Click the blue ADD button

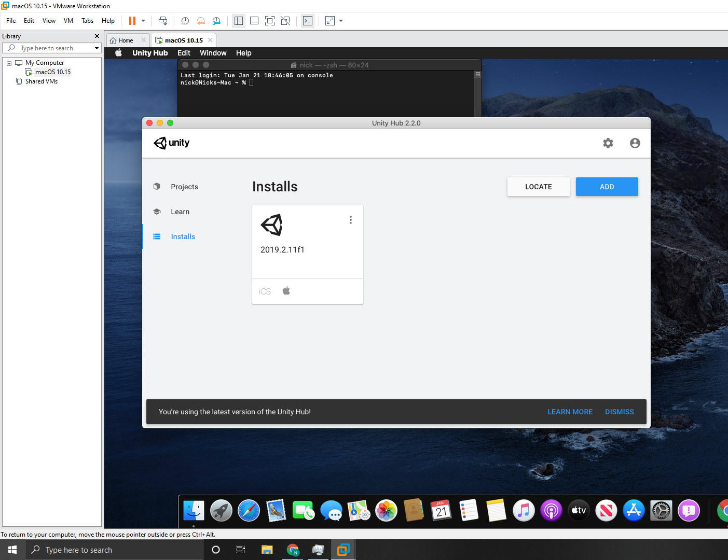(x=607, y=187)
